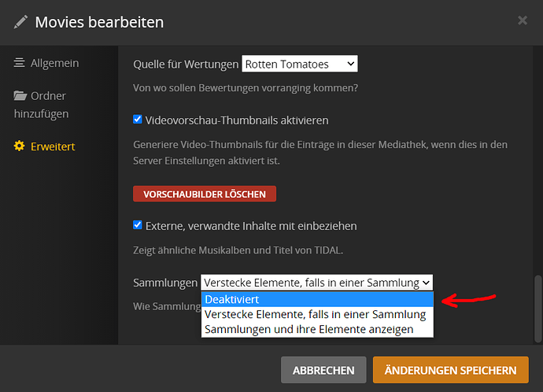Image resolution: width=543 pixels, height=392 pixels.
Task: Click Änderungen speichern button
Action: [451, 370]
